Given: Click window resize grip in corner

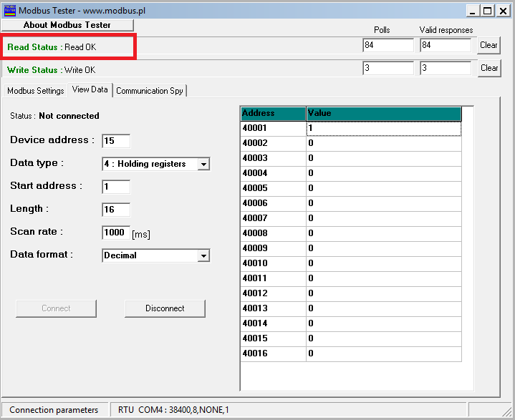Looking at the screenshot, I should click(x=508, y=412).
